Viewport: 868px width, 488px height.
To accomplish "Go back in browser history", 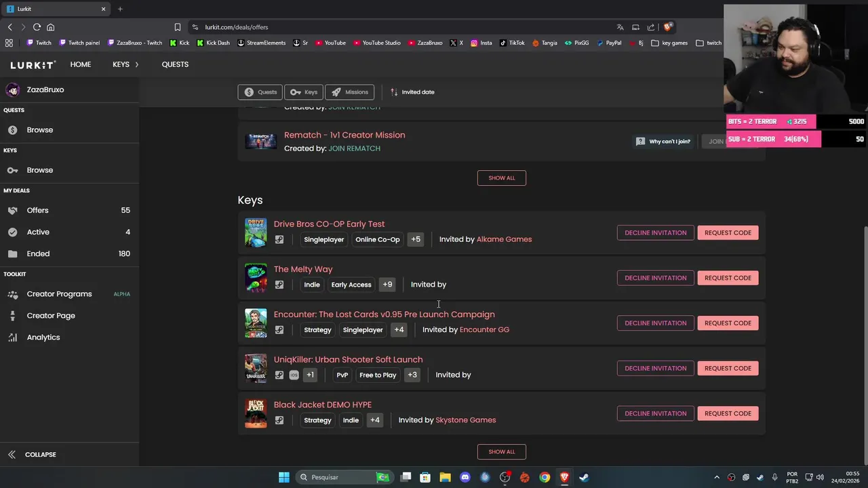I will click(x=9, y=27).
